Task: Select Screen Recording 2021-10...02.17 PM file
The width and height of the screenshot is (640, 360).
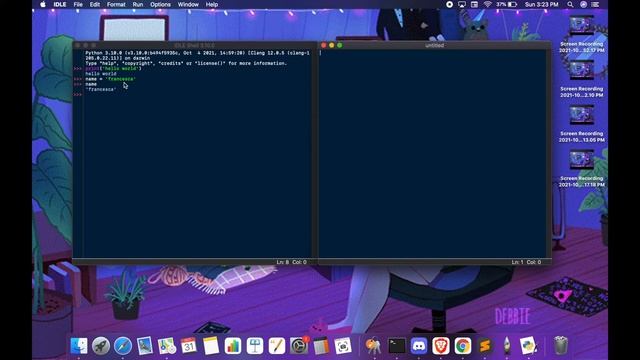Action: tap(582, 34)
